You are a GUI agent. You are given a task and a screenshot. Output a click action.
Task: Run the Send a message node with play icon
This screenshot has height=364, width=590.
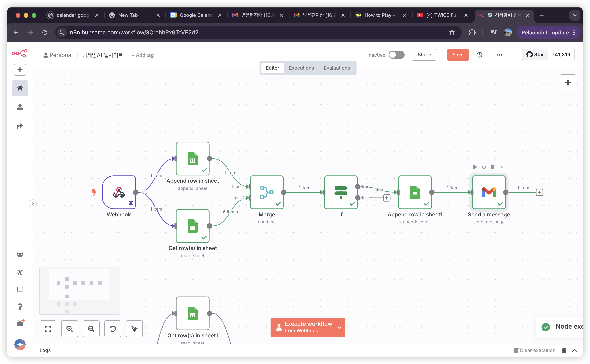pos(475,167)
